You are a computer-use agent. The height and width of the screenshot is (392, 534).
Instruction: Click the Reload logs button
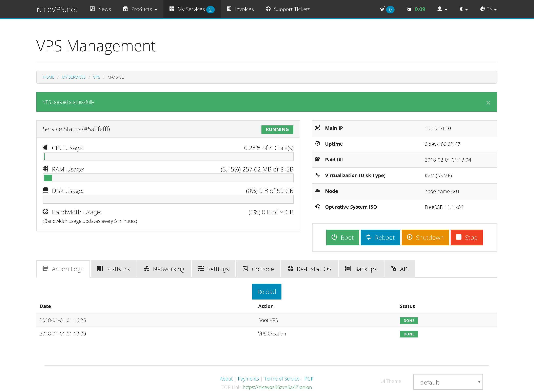(x=266, y=291)
